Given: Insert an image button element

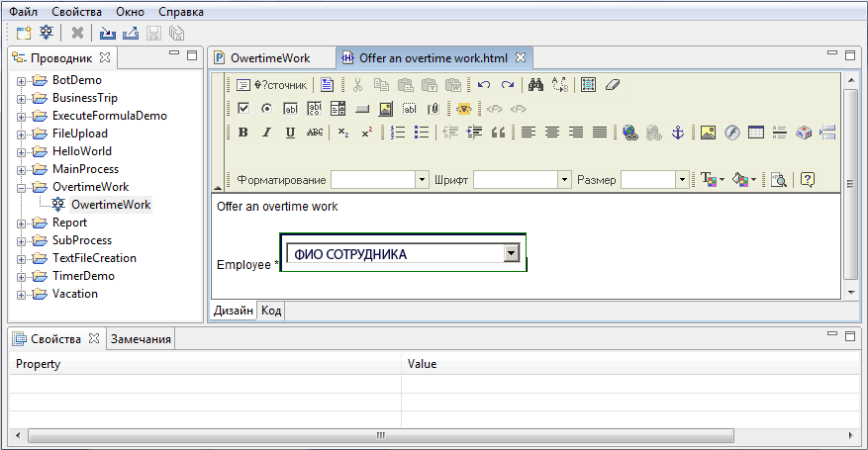Looking at the screenshot, I should click(385, 109).
